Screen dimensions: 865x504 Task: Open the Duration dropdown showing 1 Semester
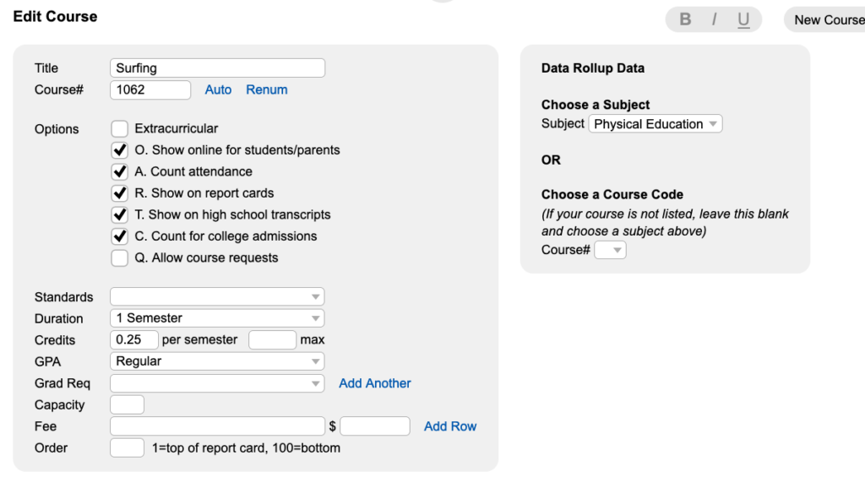coord(217,318)
